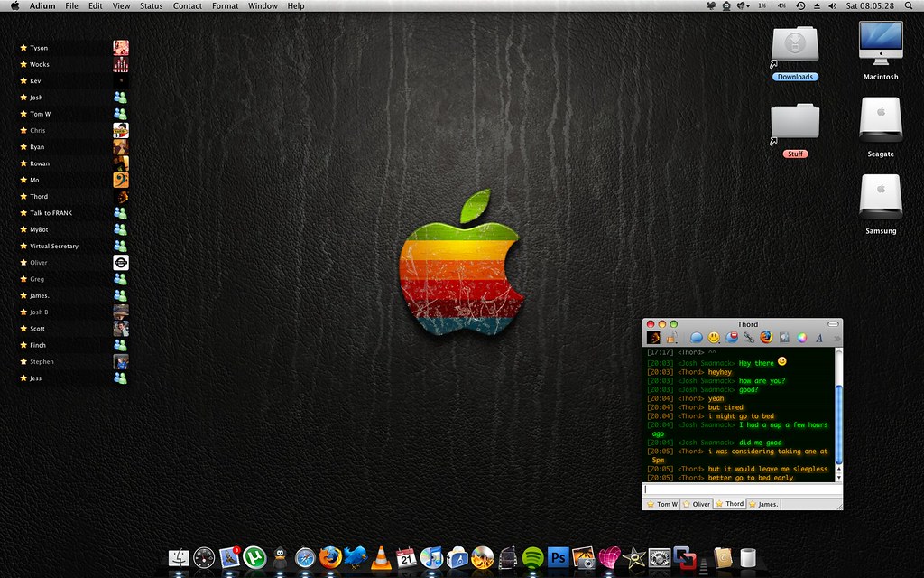The width and height of the screenshot is (924, 578).
Task: Click the encryption padlock icon in chat toolbar
Action: tap(671, 338)
